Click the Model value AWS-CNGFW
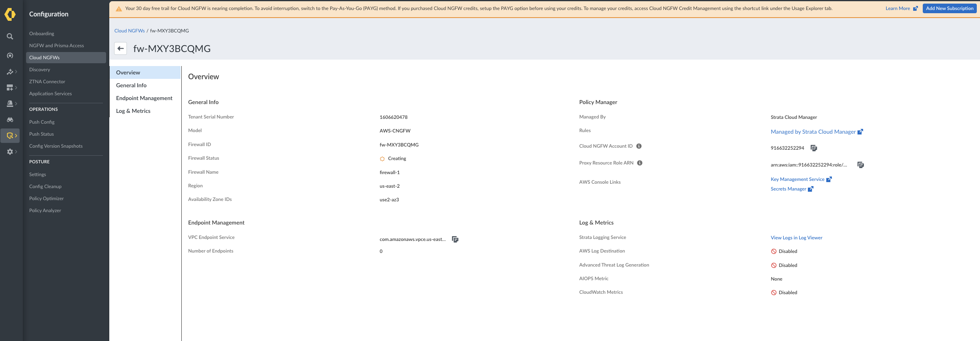 pyautogui.click(x=395, y=131)
